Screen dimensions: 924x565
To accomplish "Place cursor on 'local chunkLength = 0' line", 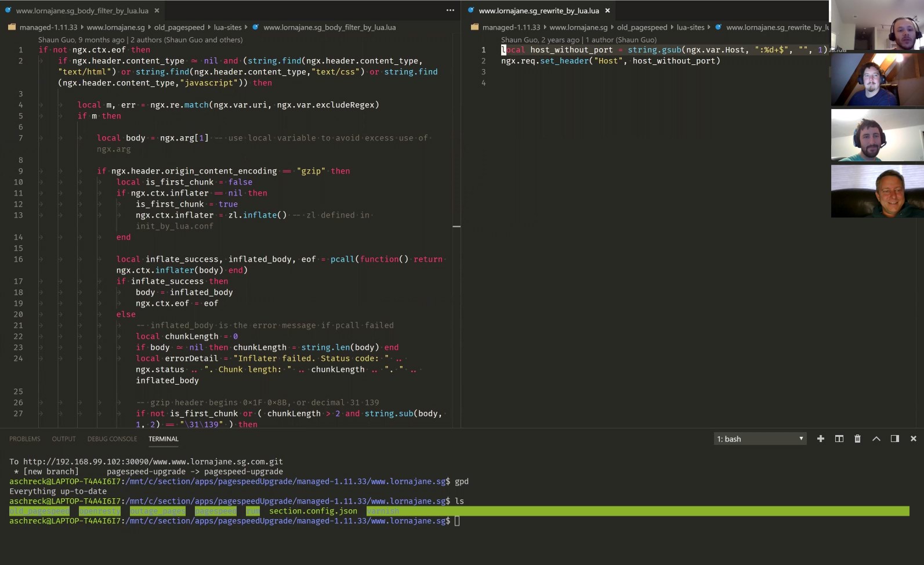I will (187, 336).
